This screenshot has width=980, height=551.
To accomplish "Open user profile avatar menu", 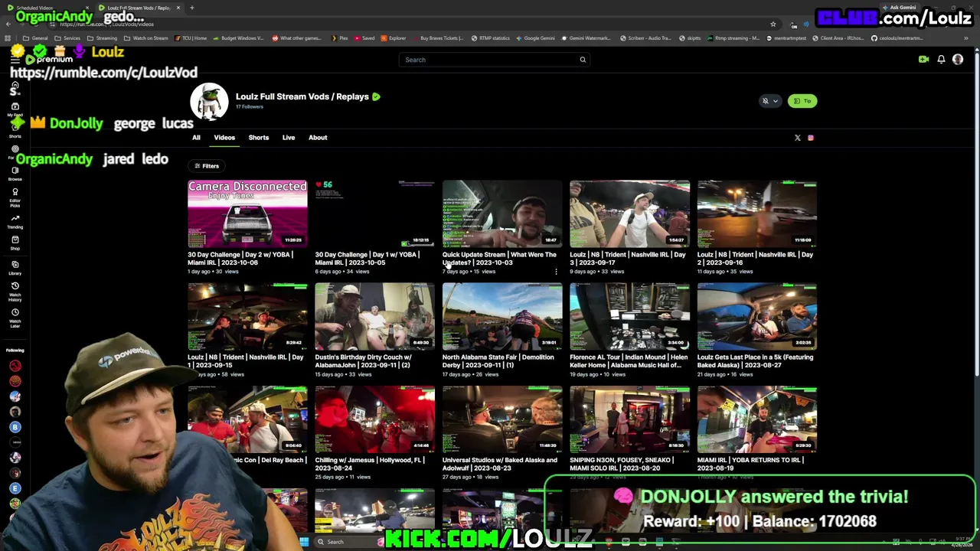I will 958,59.
